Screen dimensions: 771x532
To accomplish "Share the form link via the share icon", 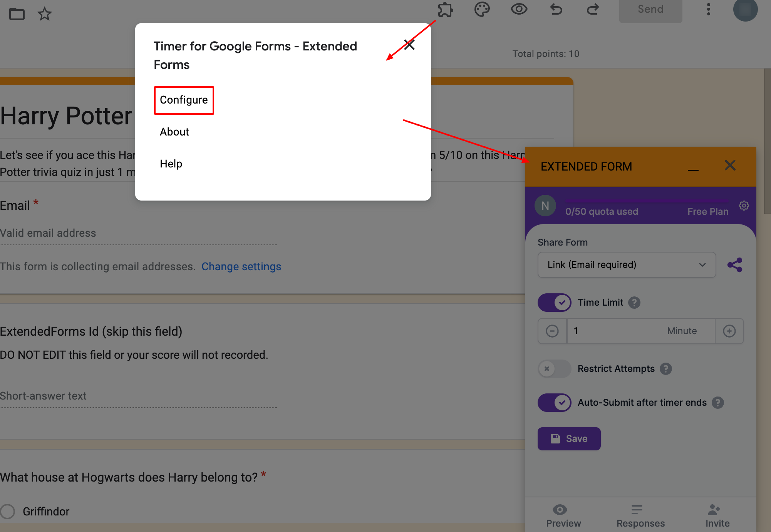I will [x=735, y=265].
